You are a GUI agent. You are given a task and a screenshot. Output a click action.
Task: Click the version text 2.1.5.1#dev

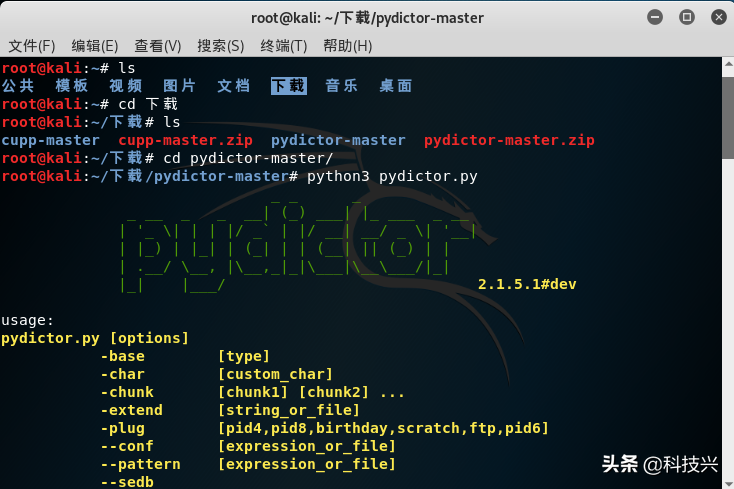[x=527, y=284]
